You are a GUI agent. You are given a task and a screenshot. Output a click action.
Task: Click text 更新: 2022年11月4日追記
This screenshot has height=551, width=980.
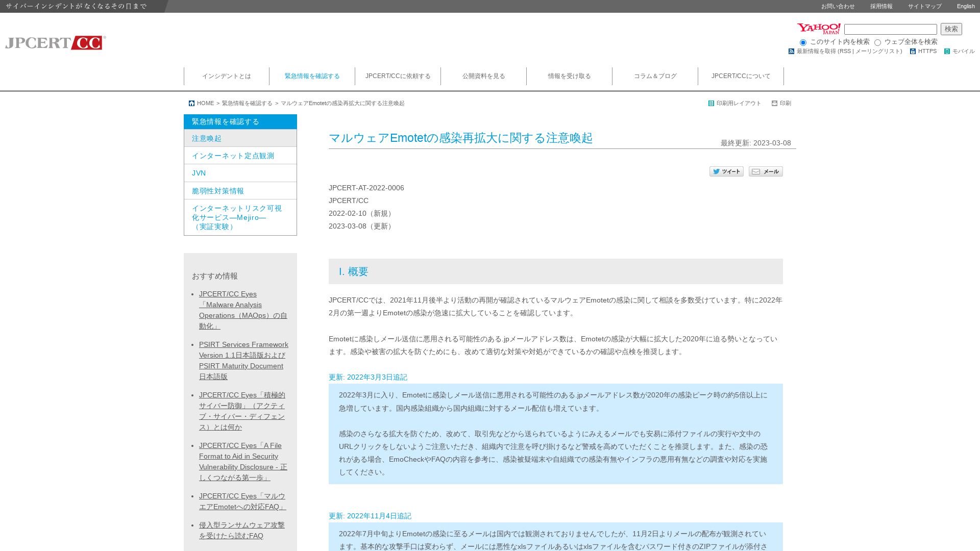pos(370,516)
